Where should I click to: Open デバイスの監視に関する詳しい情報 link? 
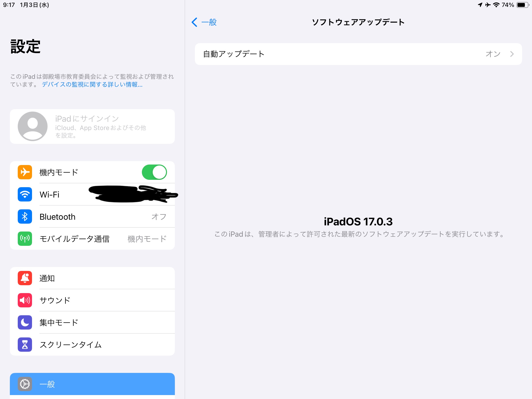tap(92, 84)
